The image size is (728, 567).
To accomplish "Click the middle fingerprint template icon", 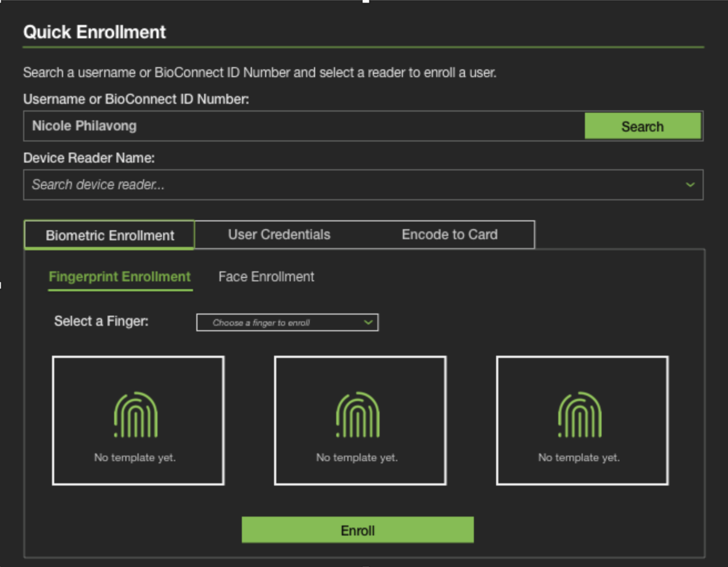I will click(x=359, y=415).
